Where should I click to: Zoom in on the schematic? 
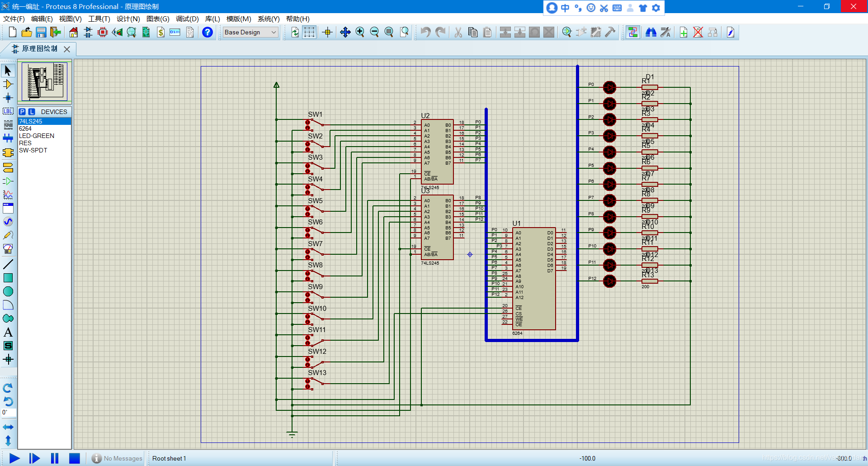pyautogui.click(x=360, y=32)
